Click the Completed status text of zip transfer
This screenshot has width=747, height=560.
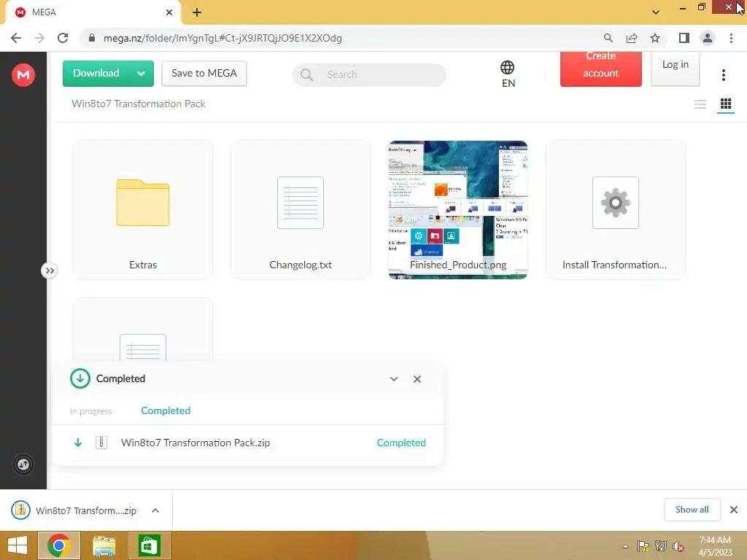pos(401,443)
